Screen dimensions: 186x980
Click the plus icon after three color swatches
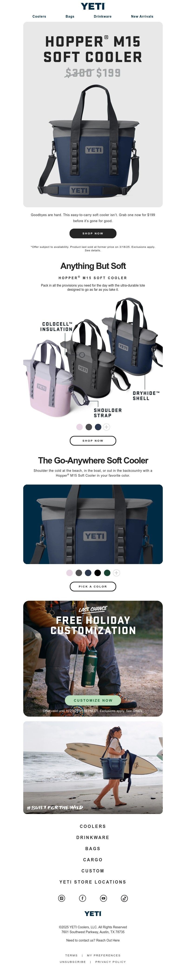pyautogui.click(x=107, y=427)
